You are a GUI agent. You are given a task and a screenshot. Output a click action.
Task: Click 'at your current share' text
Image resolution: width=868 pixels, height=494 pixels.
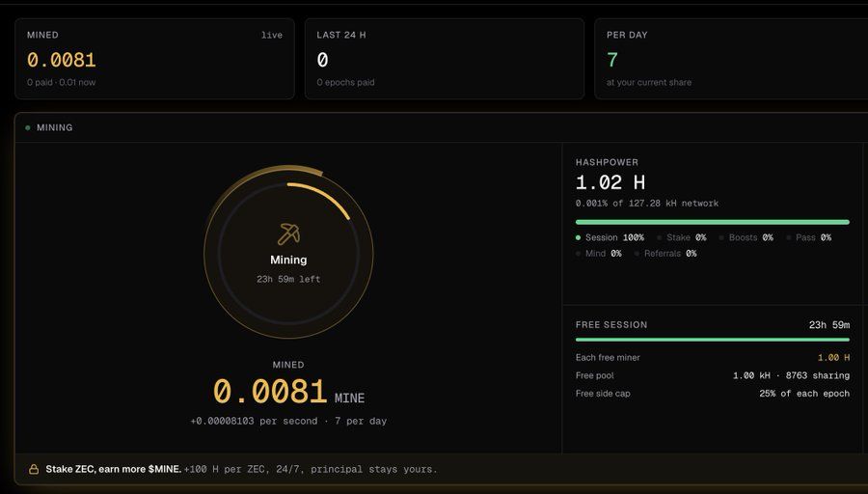point(649,82)
